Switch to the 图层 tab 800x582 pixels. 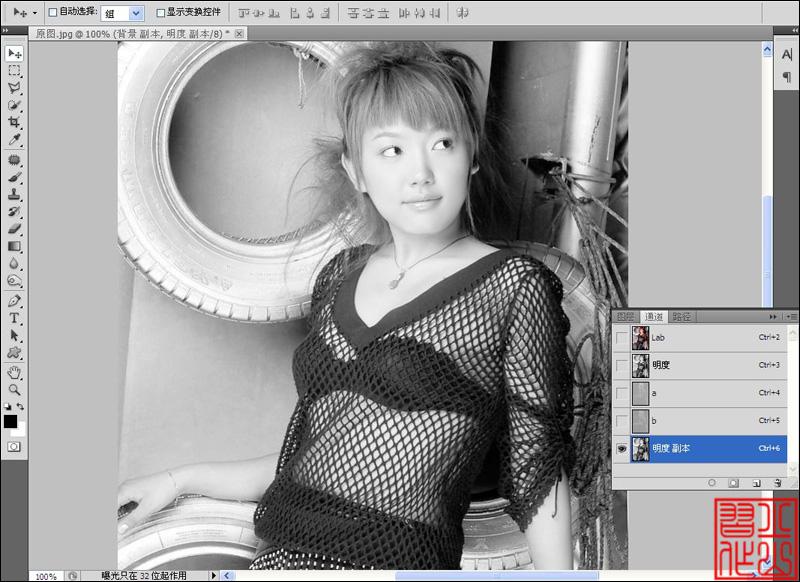point(626,317)
